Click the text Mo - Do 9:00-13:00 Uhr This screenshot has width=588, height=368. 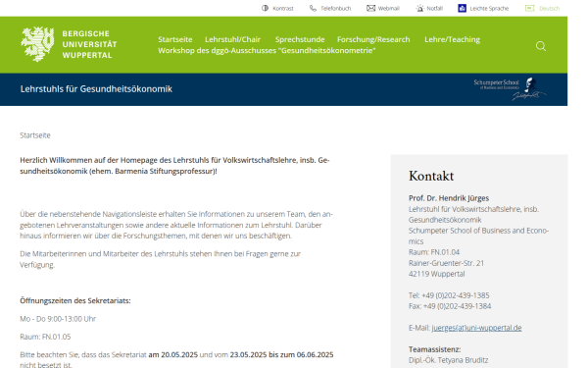58,319
